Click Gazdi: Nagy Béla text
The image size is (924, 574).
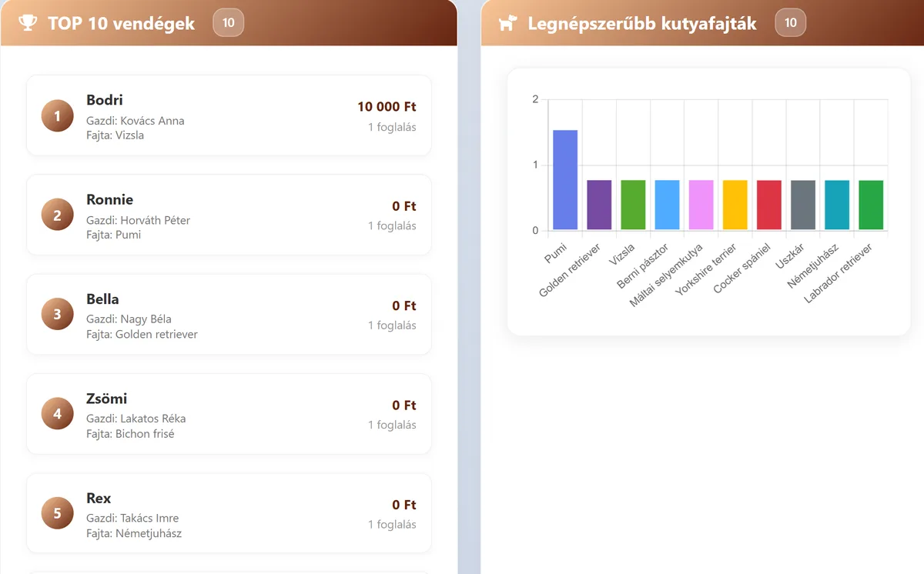coord(129,319)
